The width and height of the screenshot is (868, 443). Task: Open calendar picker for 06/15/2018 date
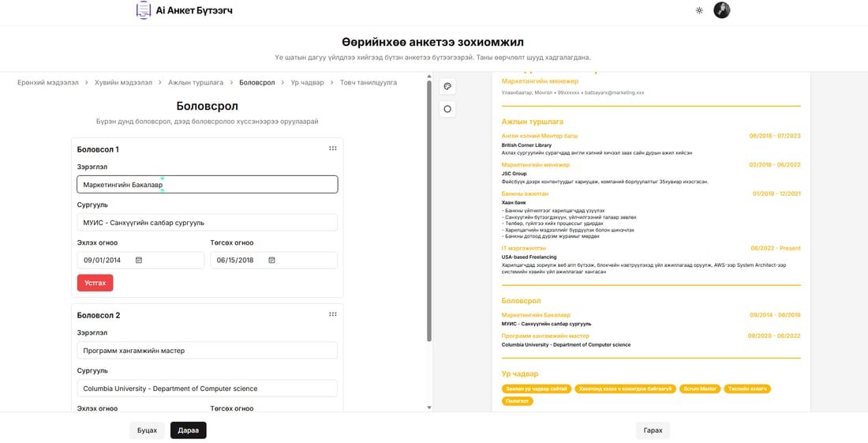tap(271, 260)
